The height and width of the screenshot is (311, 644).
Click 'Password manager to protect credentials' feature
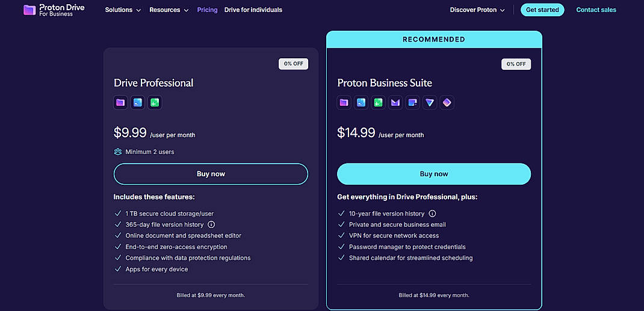407,247
